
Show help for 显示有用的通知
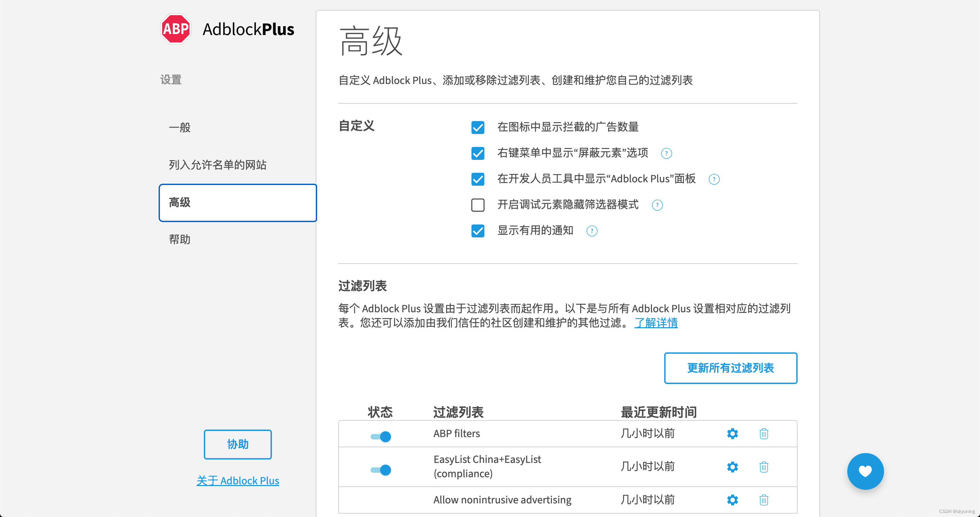tap(592, 231)
